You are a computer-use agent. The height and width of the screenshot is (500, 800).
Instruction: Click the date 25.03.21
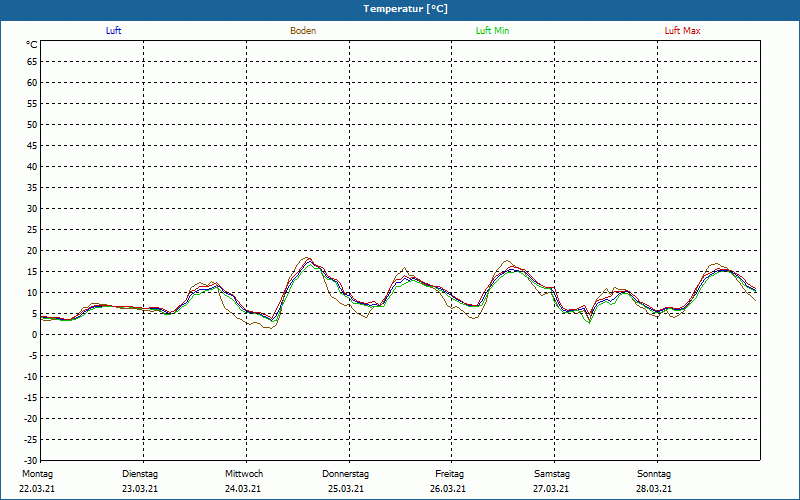tap(346, 489)
